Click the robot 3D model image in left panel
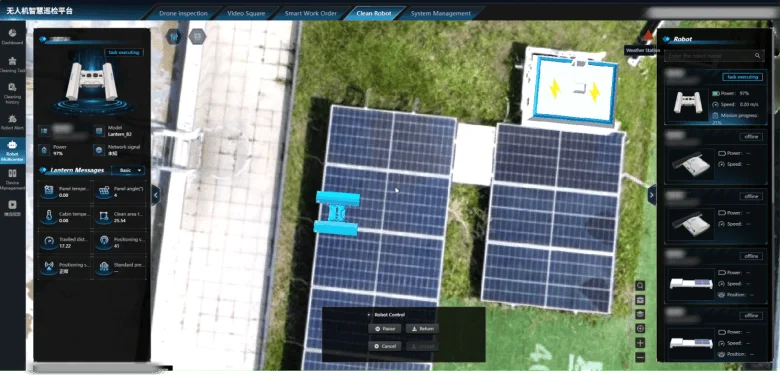Screen dimensions: 780x376 92,82
